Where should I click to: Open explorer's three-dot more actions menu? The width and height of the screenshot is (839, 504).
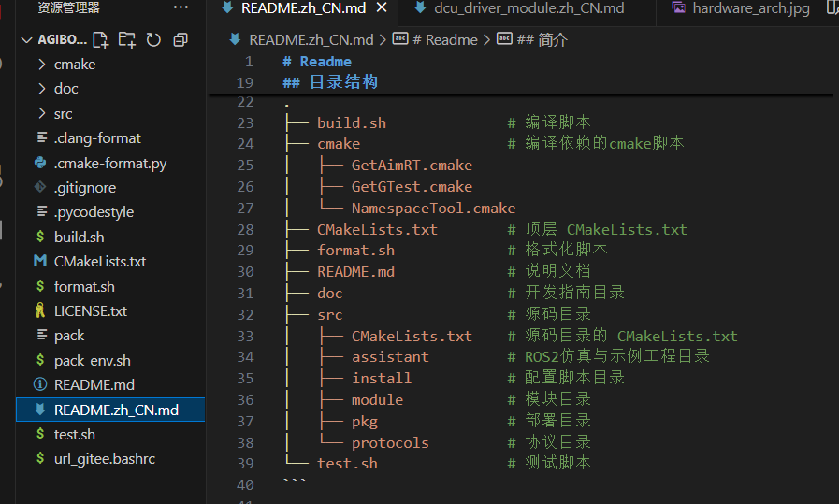coord(181,7)
